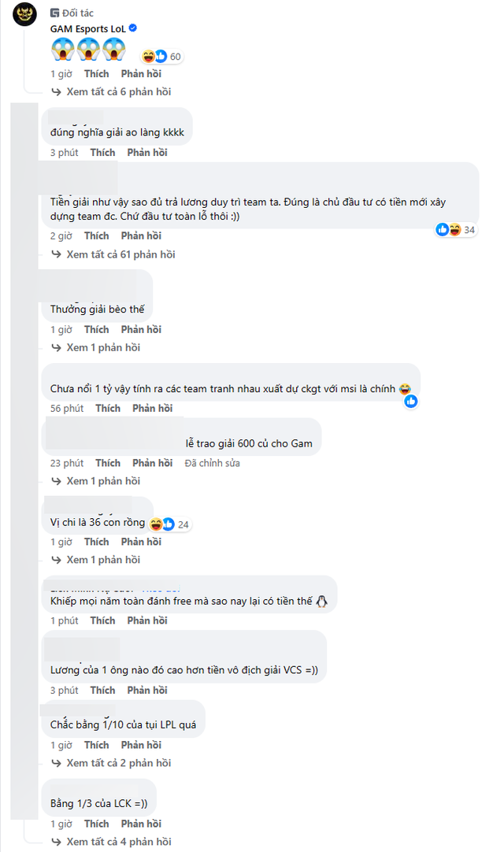The image size is (504, 852).
Task: Open the 24 reactions on the "36 con rồng" comment
Action: click(169, 524)
